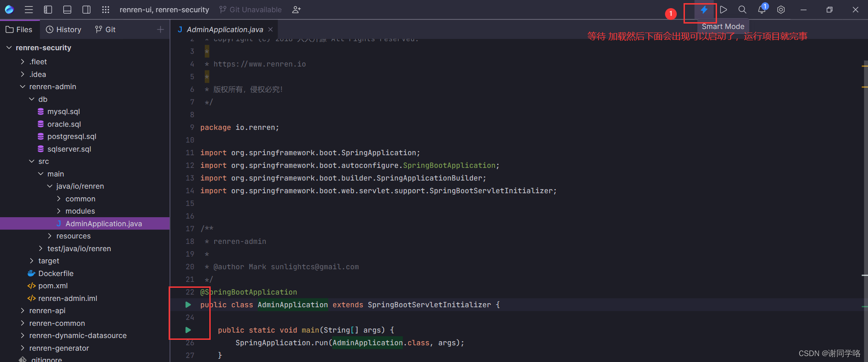Image resolution: width=868 pixels, height=362 pixels.
Task: Click the Git Unavailable indicator
Action: click(x=250, y=10)
